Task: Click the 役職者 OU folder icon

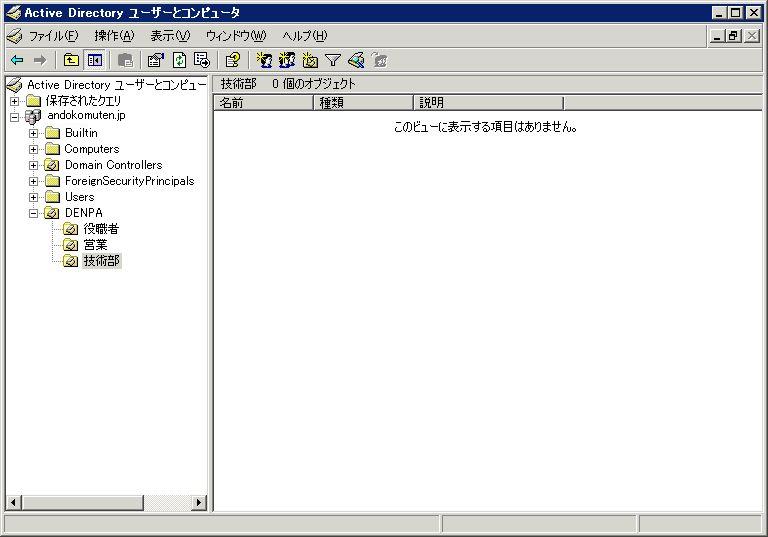Action: click(71, 229)
